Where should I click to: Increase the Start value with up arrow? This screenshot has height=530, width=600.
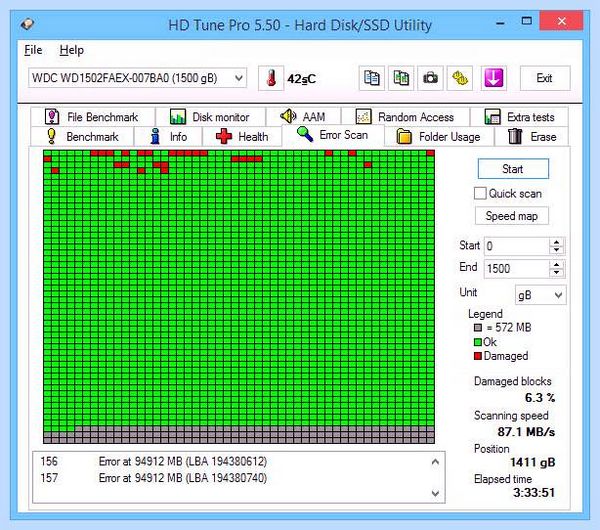click(556, 242)
